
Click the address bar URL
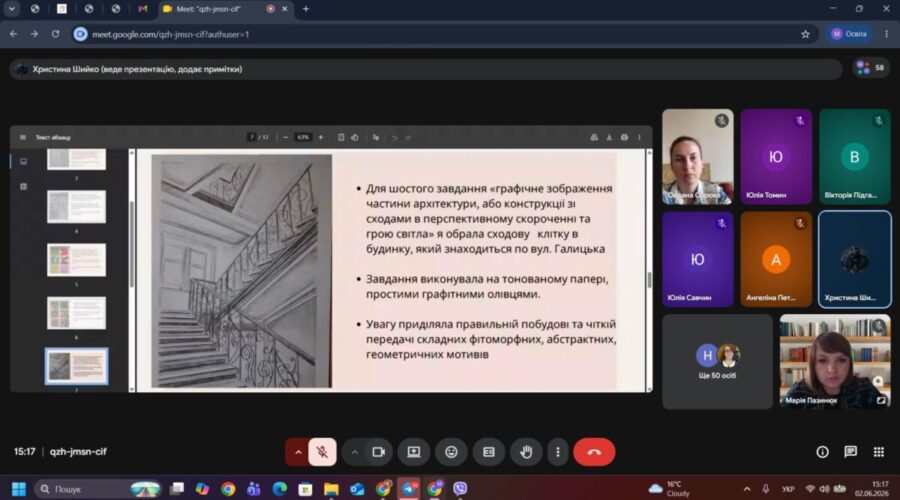point(170,34)
